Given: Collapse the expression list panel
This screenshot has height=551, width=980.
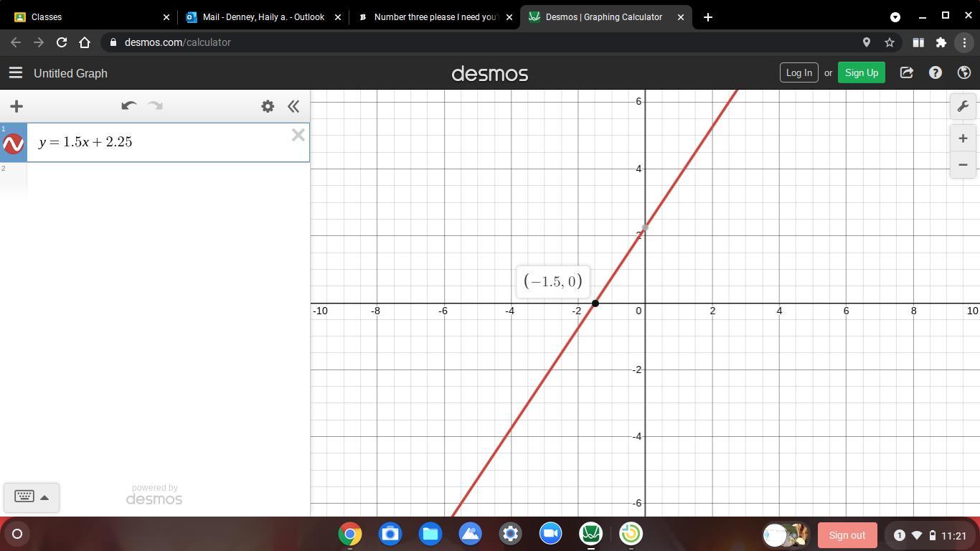Looking at the screenshot, I should click(x=293, y=106).
